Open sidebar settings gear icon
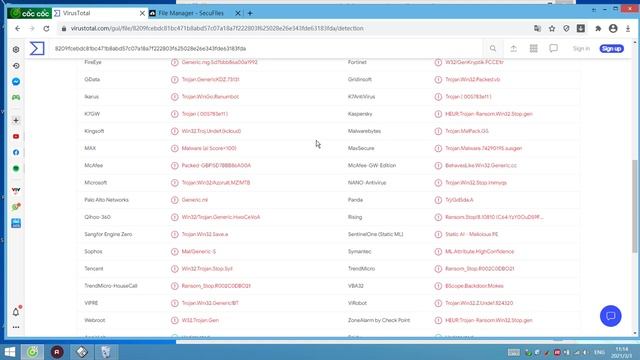Screen dimensions: 640x360 (x=16, y=49)
